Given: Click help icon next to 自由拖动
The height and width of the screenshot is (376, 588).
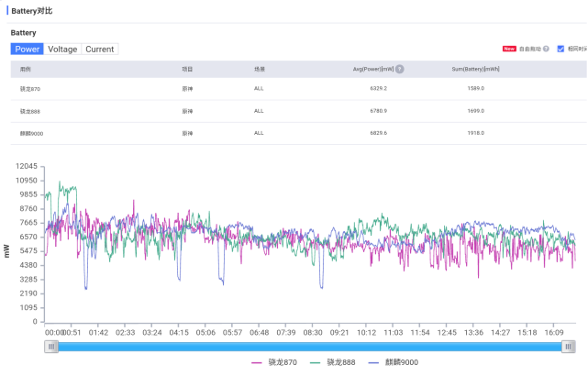Looking at the screenshot, I should tap(546, 49).
